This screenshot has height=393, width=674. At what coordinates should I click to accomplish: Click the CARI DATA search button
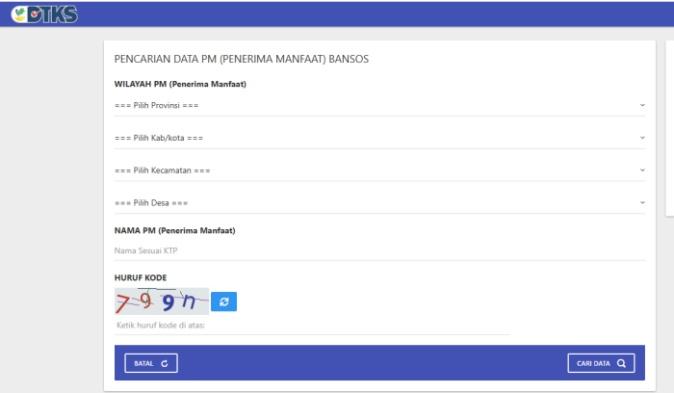tap(601, 363)
